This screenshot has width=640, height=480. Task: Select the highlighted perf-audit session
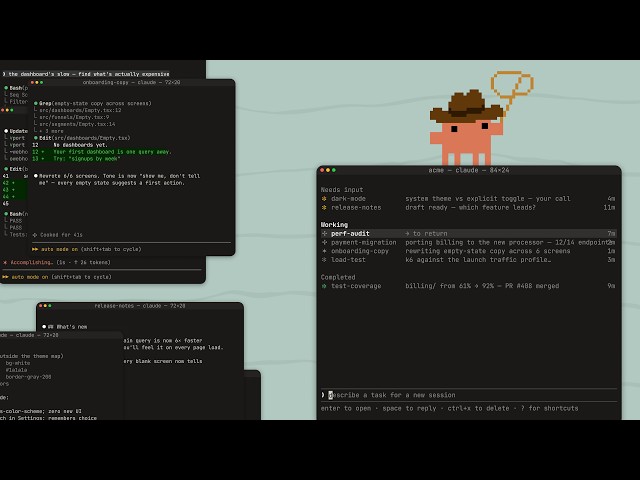coord(468,233)
